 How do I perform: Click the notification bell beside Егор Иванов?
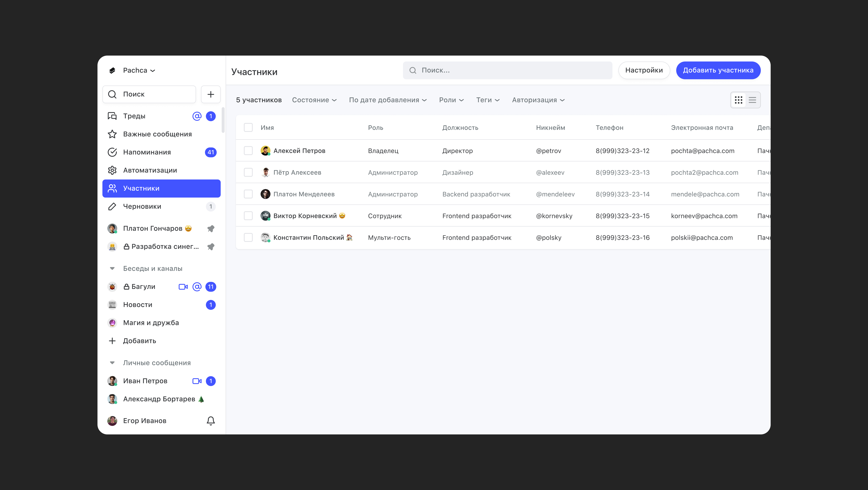pyautogui.click(x=211, y=420)
